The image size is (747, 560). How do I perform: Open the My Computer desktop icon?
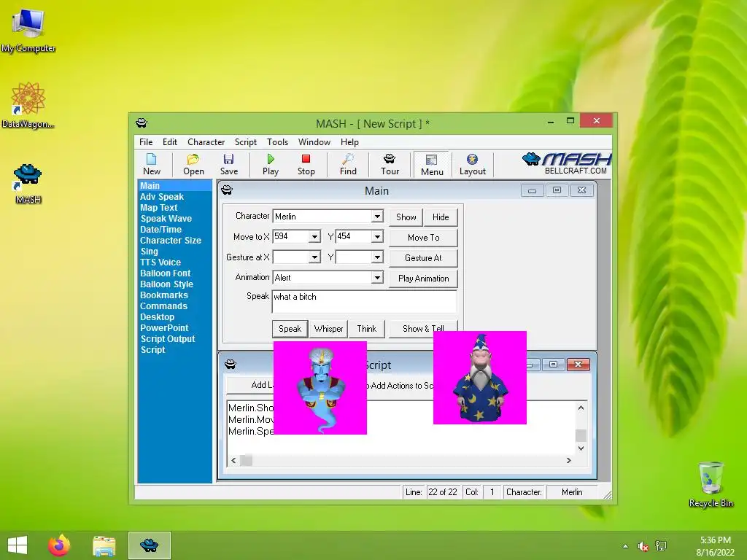pos(28,31)
